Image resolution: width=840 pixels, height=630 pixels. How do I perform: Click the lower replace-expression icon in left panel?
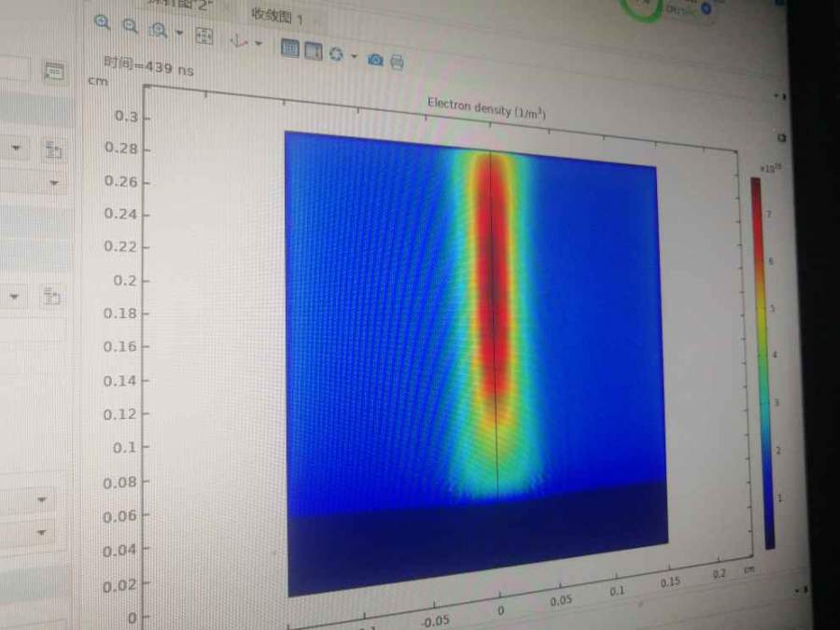click(51, 296)
